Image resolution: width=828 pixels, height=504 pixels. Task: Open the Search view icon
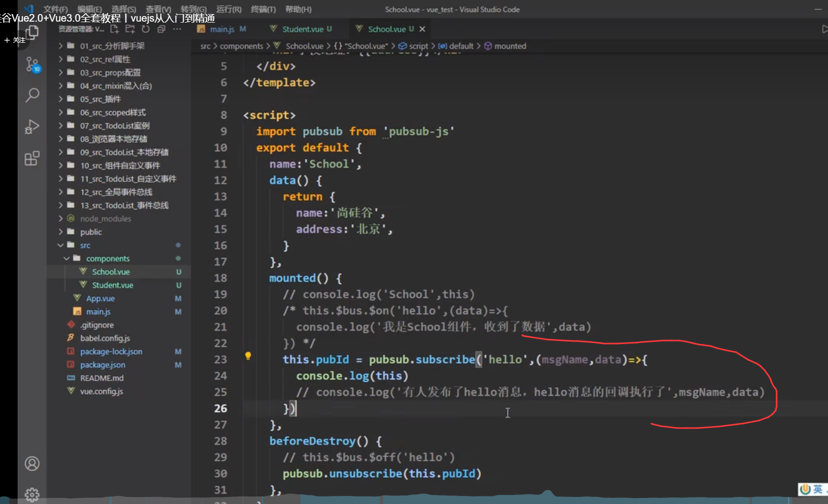point(32,95)
